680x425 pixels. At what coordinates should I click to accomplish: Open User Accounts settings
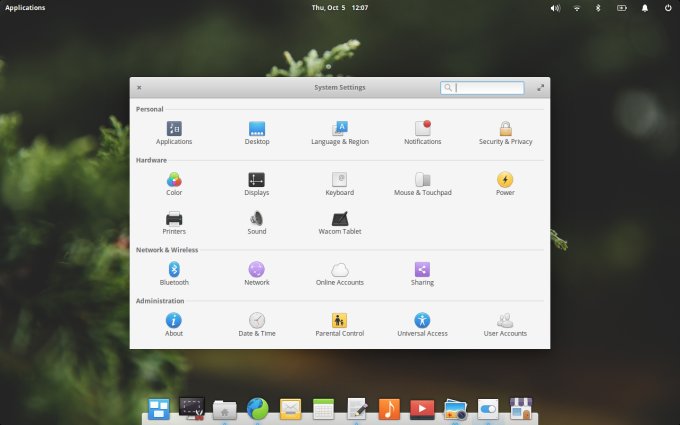[x=505, y=325]
